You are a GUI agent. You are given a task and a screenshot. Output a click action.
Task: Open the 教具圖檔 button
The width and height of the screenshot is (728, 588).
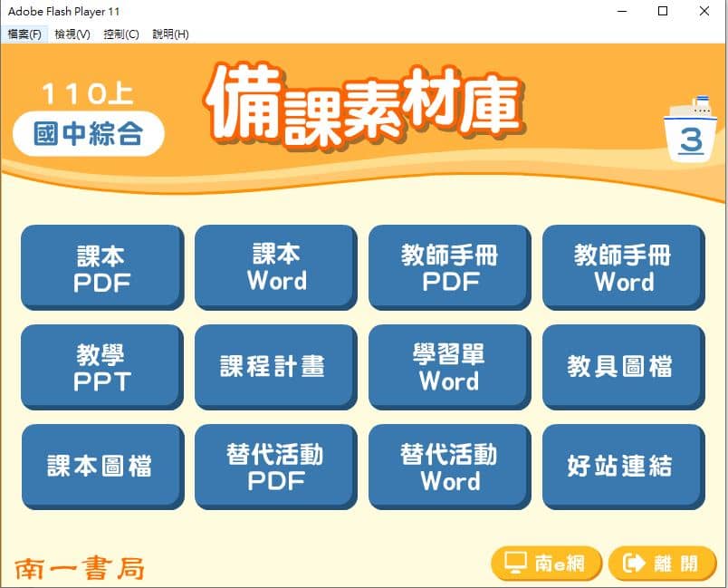point(624,367)
